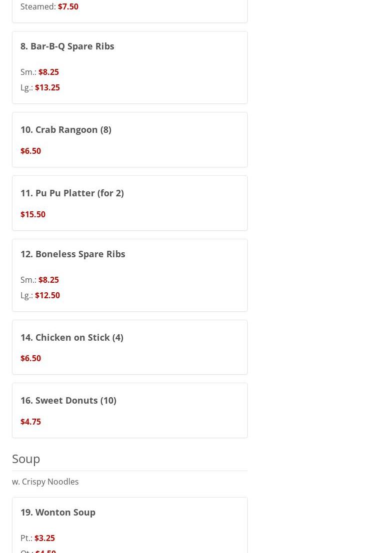392x553 pixels.
Task: Click the w. Crispy Noodles note
Action: (45, 482)
